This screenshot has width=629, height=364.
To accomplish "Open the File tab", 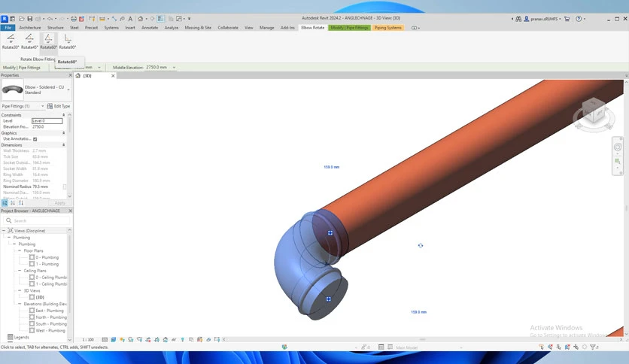I will 8,28.
